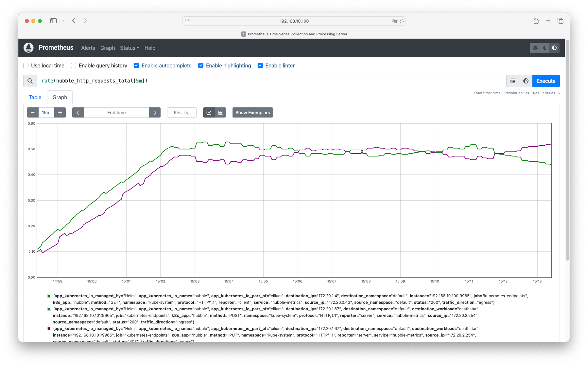Screen dimensions: 588x366
Task: Select the Graph tab
Action: point(60,97)
